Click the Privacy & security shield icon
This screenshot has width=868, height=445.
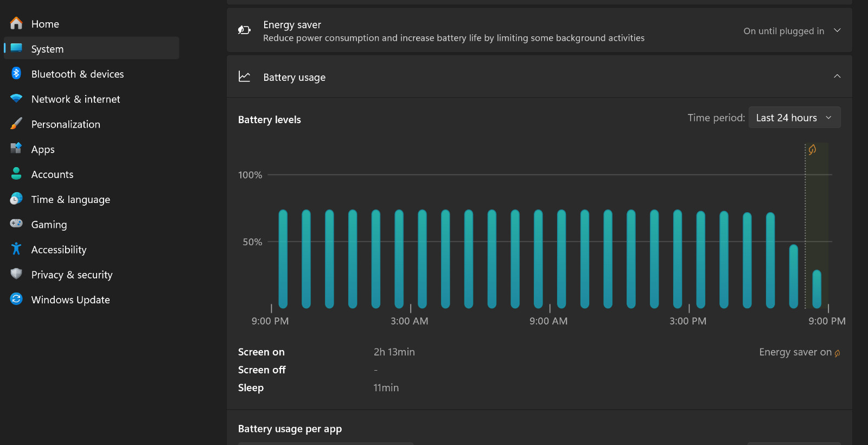16,274
